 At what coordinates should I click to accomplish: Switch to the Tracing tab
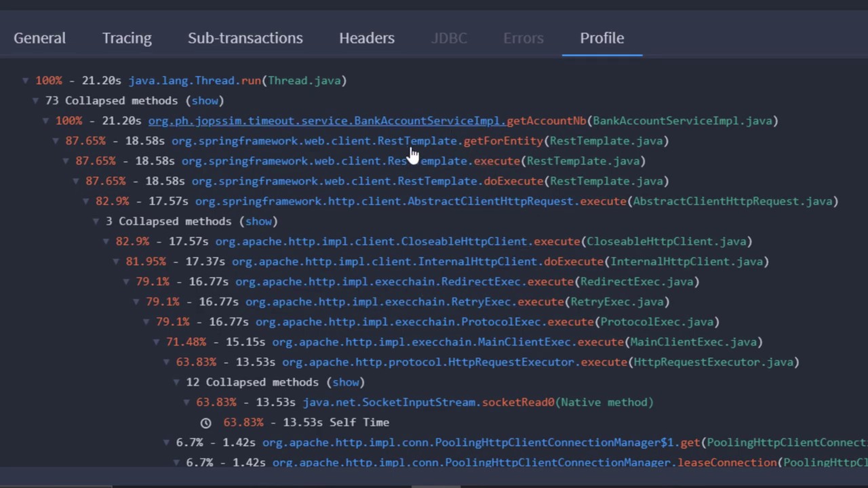click(x=127, y=38)
